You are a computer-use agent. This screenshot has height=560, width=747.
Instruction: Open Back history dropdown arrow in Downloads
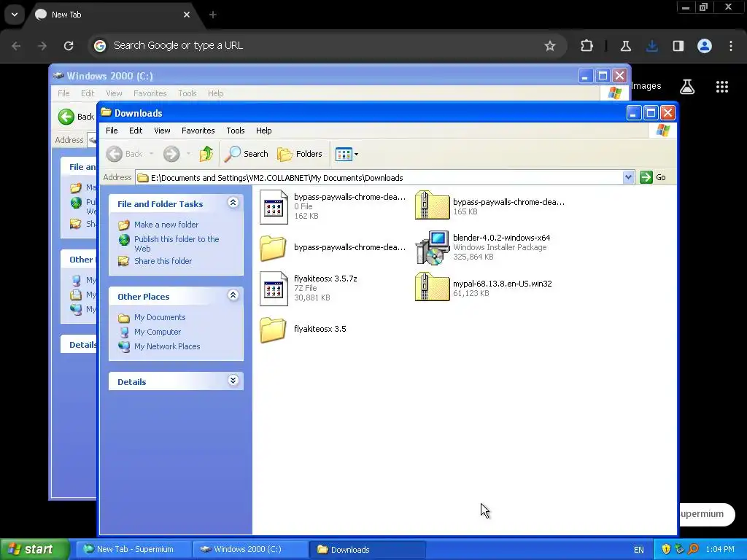[x=152, y=154]
